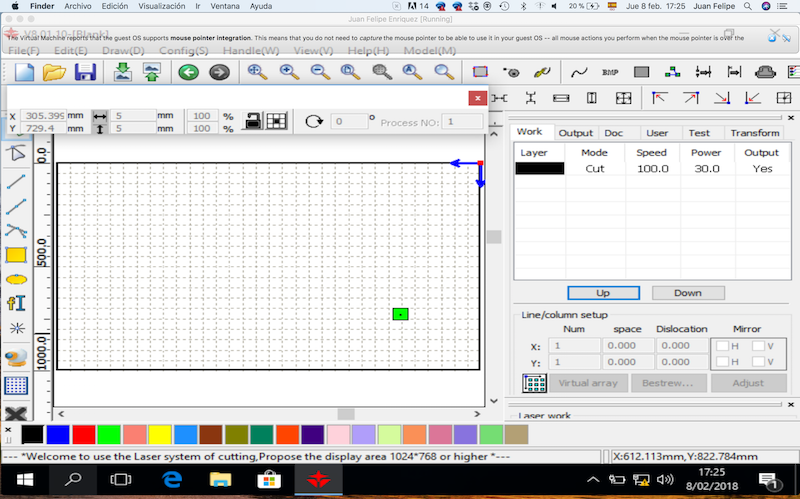Click the Process NO input field

point(462,122)
